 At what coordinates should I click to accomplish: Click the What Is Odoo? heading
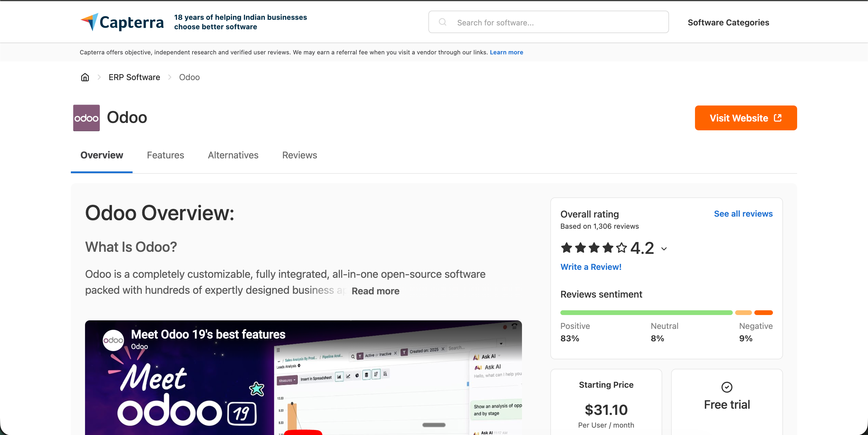pyautogui.click(x=131, y=247)
